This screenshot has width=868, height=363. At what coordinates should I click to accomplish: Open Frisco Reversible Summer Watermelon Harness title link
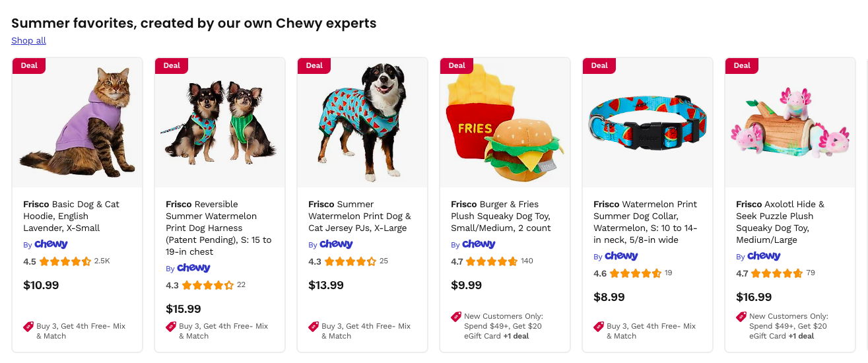[218, 228]
